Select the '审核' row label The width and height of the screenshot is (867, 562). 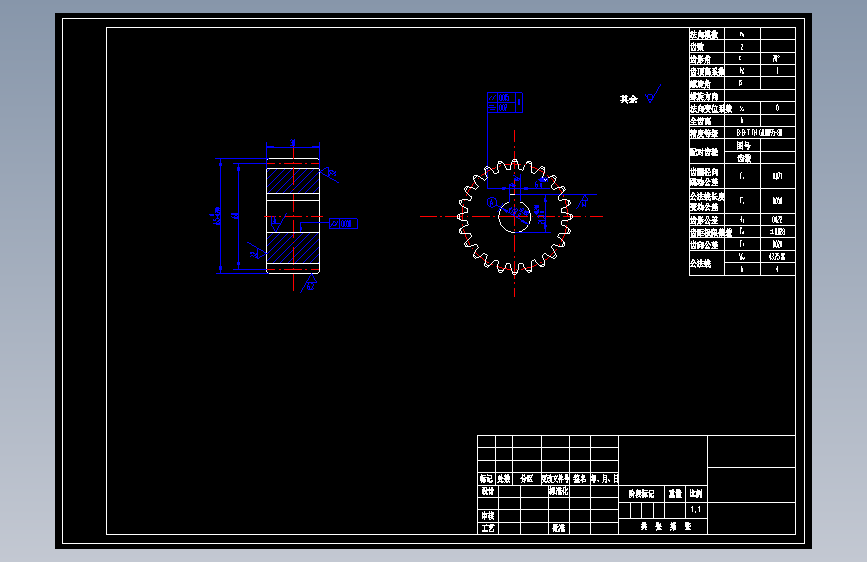pyautogui.click(x=488, y=516)
